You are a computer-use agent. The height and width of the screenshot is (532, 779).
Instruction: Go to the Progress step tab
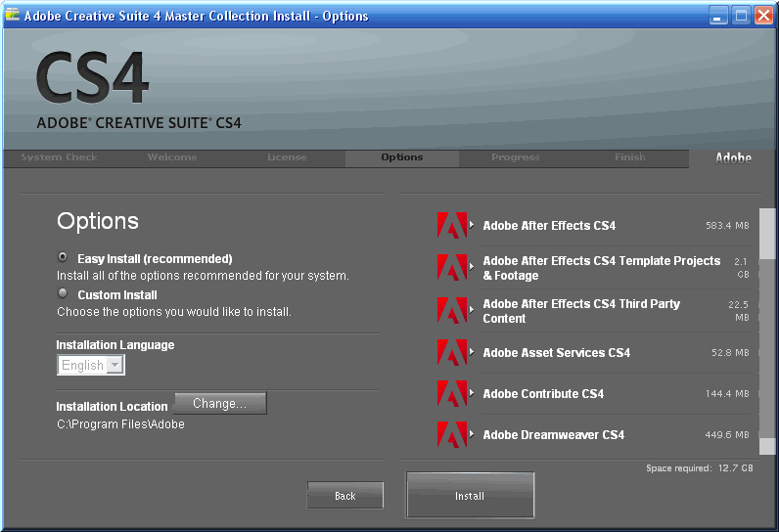(516, 157)
